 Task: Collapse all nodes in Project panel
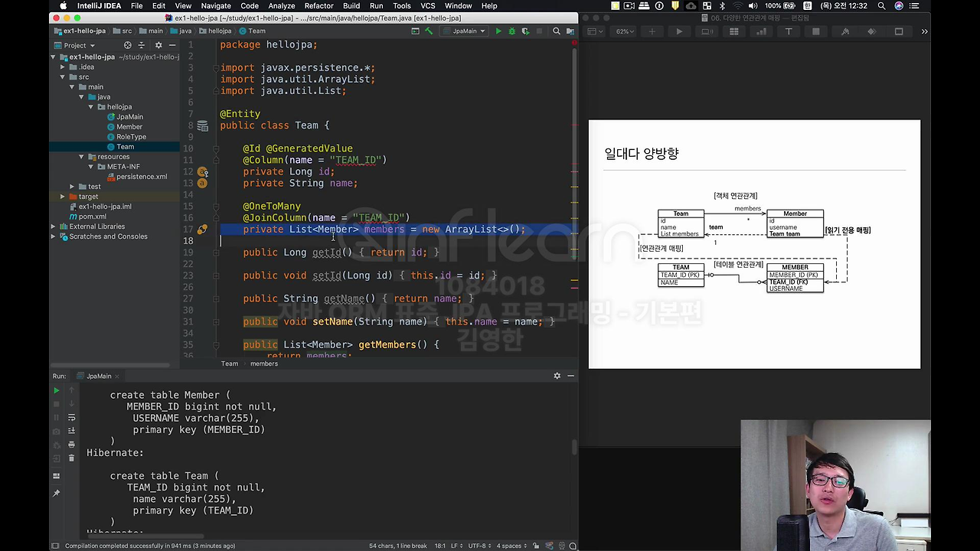(142, 45)
